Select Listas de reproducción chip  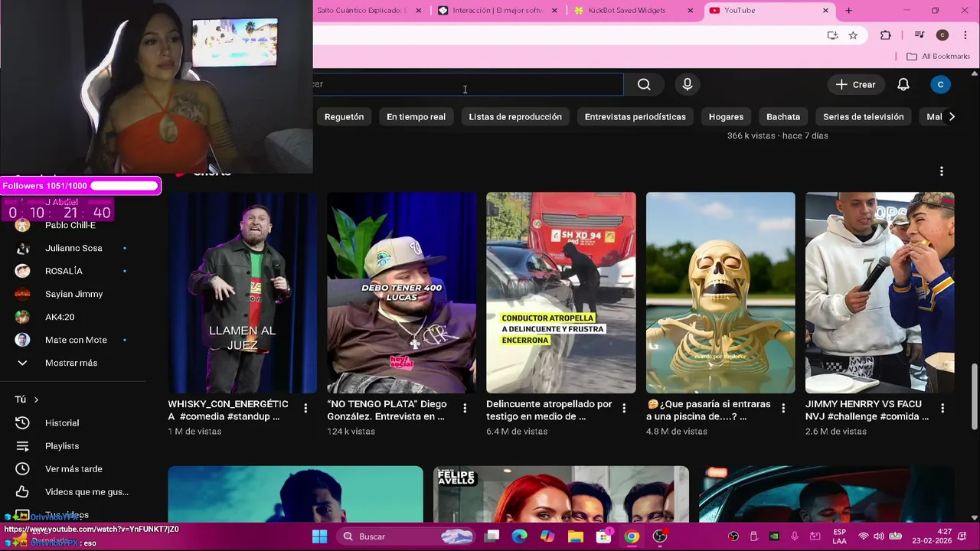pyautogui.click(x=515, y=116)
